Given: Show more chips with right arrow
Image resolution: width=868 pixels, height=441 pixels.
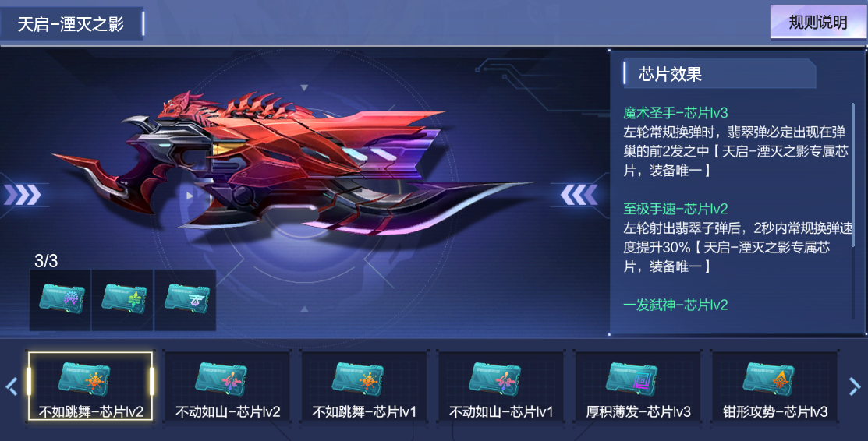Looking at the screenshot, I should tap(855, 386).
